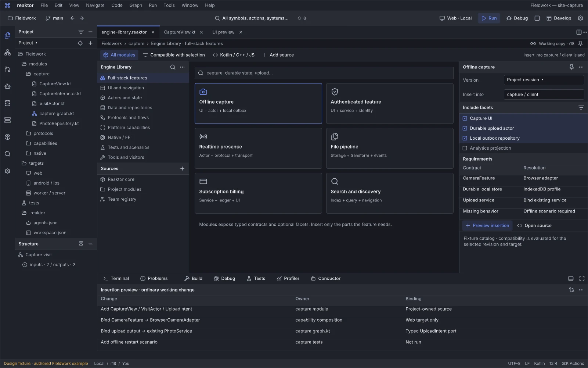Maximize the bottom panel with expand icon
The image size is (588, 368).
click(582, 279)
